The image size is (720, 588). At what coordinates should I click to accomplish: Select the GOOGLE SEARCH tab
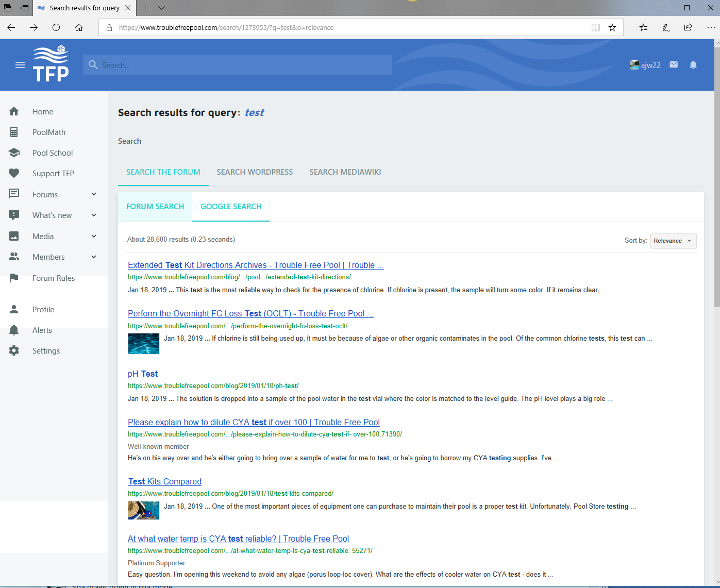pos(231,207)
